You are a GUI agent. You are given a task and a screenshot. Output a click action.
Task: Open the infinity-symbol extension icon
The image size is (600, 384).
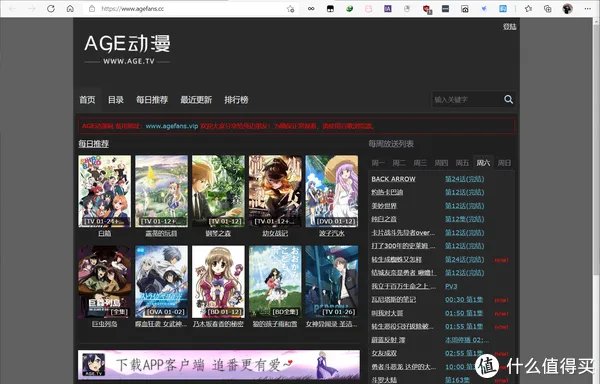click(311, 8)
